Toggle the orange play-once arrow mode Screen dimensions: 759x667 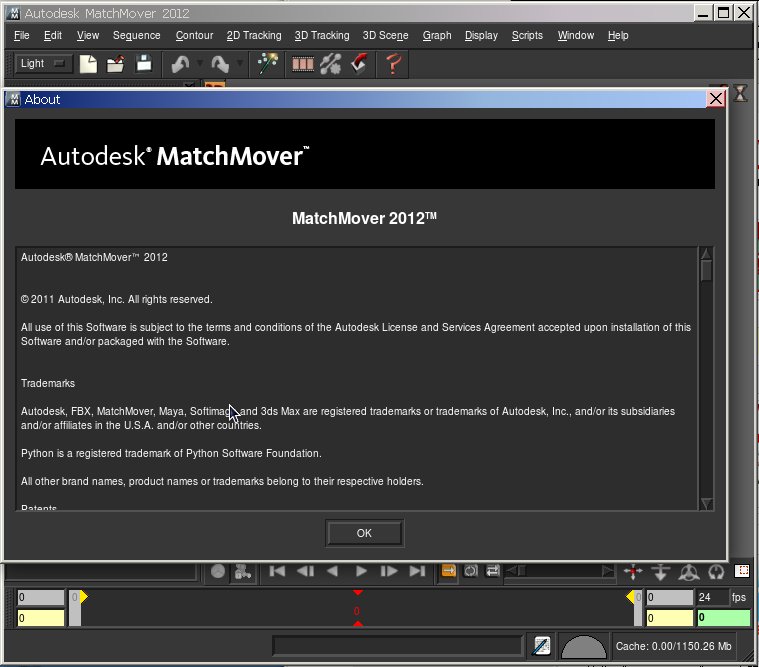pos(449,571)
